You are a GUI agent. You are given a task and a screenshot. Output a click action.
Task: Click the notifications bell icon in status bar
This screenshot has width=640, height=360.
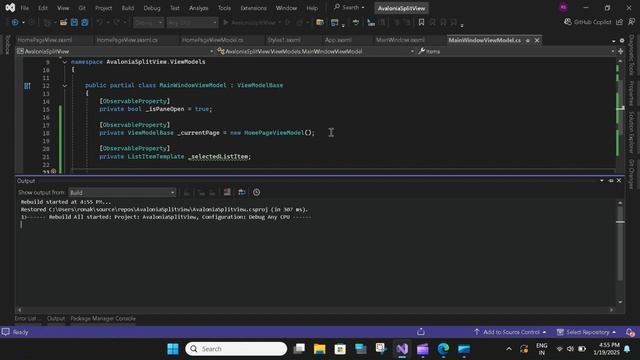[630, 332]
